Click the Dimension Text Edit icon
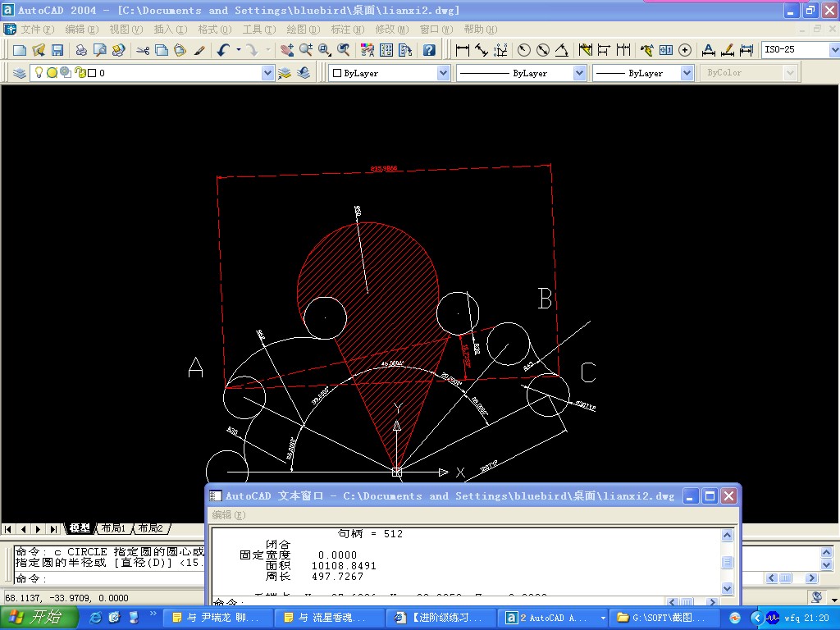The width and height of the screenshot is (840, 630). [x=727, y=50]
